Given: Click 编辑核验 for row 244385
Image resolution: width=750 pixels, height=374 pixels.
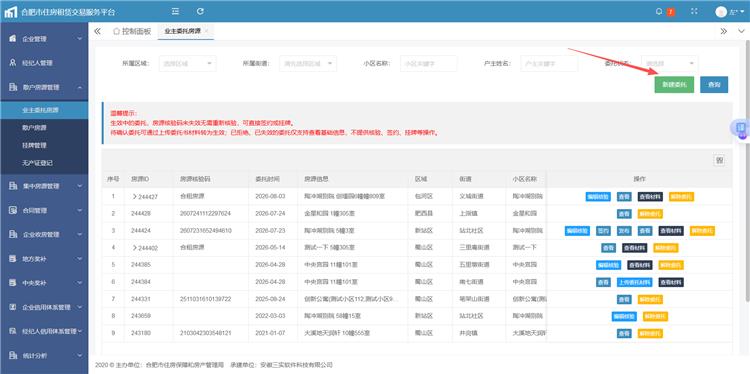Looking at the screenshot, I should tap(608, 265).
